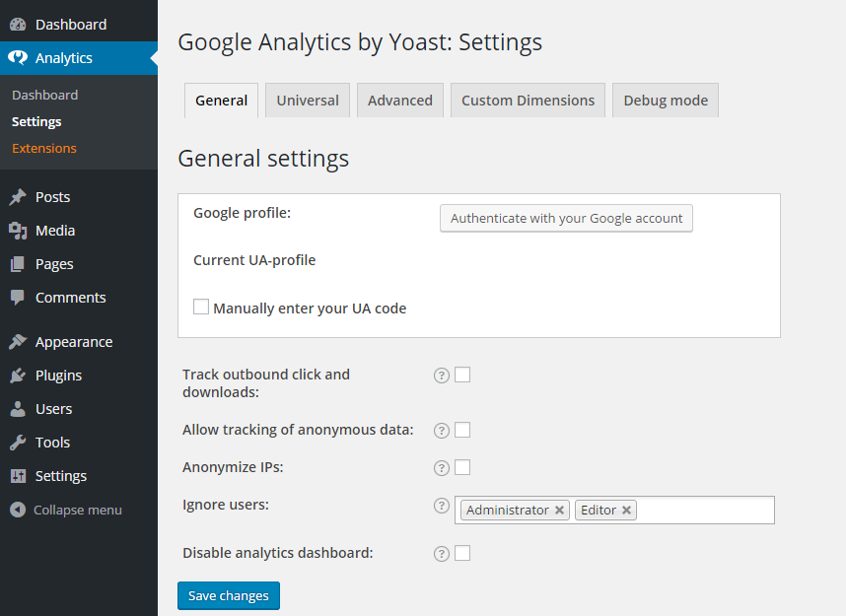Click inside the Ignore users input field
Image resolution: width=846 pixels, height=616 pixels.
pyautogui.click(x=705, y=510)
